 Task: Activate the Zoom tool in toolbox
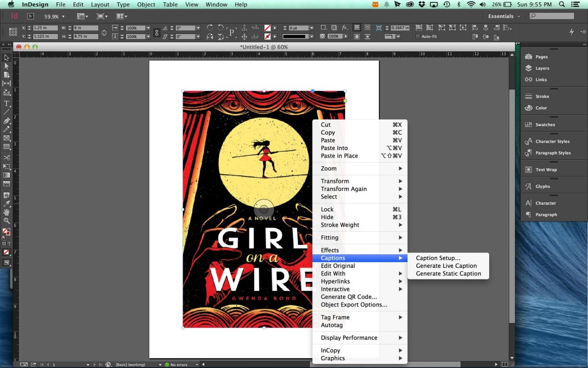[x=6, y=221]
